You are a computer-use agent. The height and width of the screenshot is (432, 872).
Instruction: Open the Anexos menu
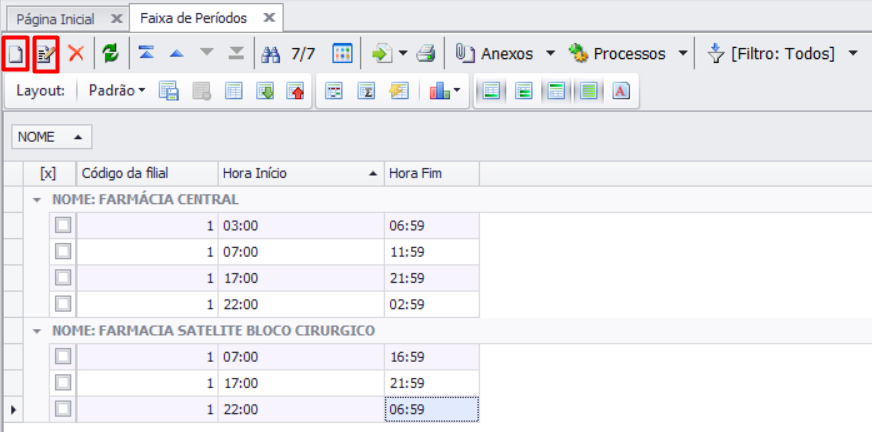click(505, 54)
